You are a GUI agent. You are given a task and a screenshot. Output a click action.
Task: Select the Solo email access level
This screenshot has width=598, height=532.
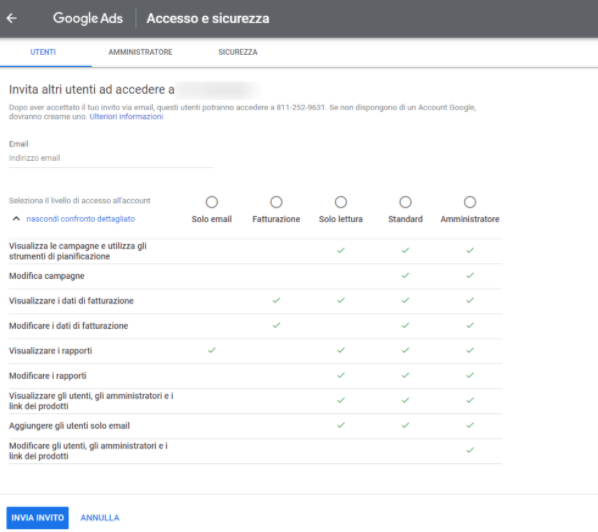pyautogui.click(x=212, y=202)
